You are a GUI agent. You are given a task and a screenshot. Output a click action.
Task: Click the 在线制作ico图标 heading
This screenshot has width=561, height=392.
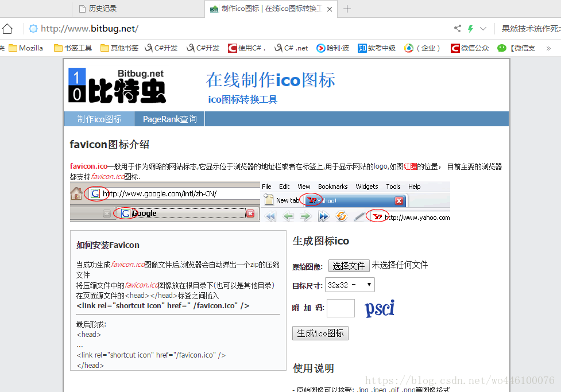coord(270,80)
